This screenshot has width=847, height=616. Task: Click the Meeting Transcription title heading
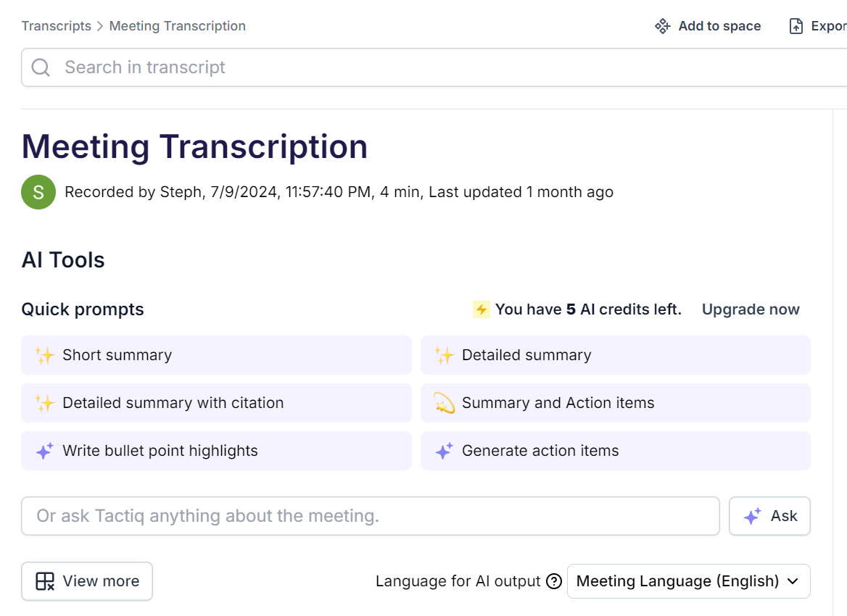(194, 146)
